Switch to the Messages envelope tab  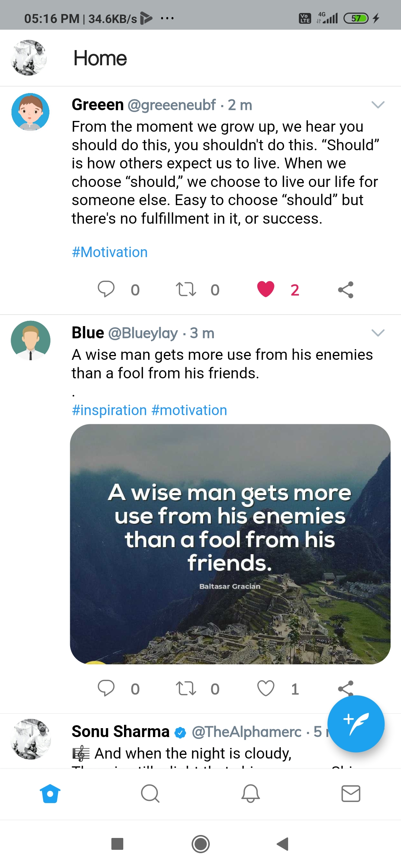[x=351, y=793]
